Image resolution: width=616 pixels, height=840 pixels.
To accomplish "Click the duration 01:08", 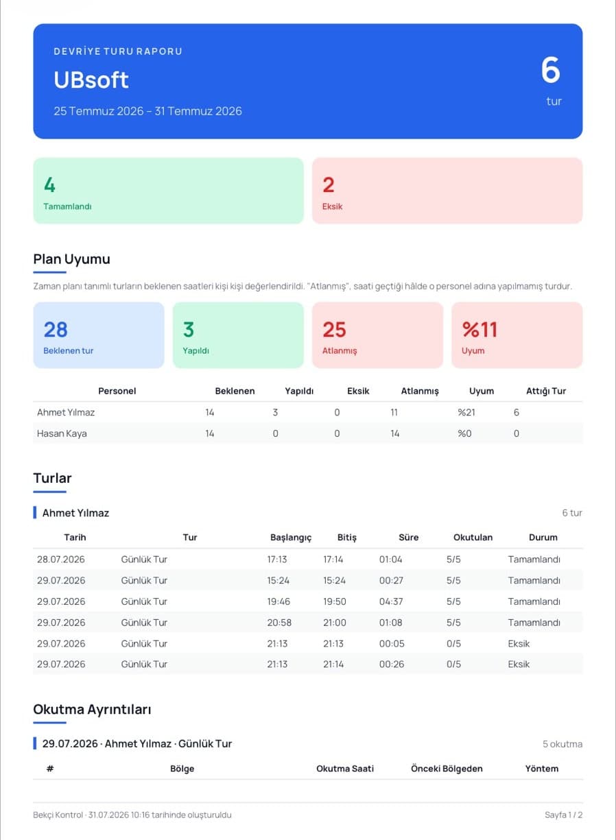I will [x=391, y=623].
